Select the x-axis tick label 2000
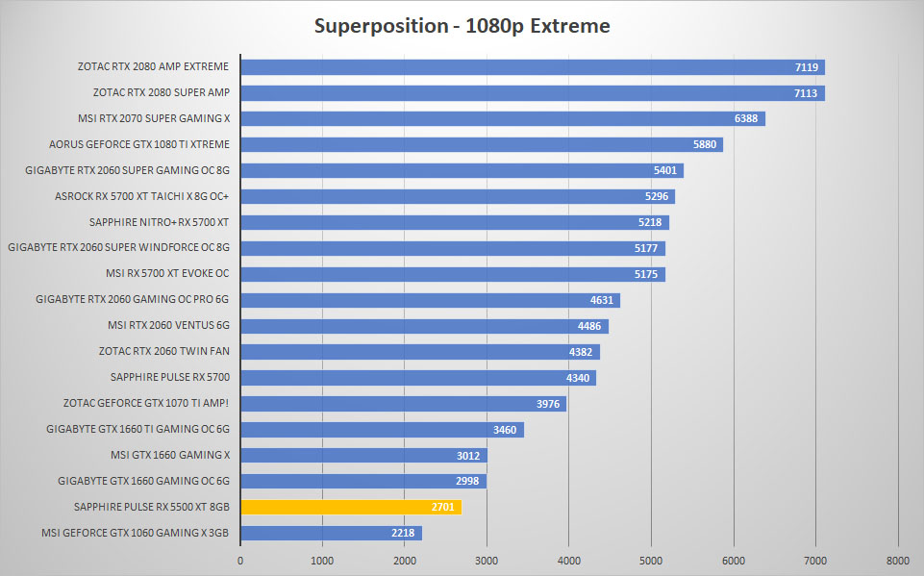This screenshot has width=924, height=576. point(404,561)
